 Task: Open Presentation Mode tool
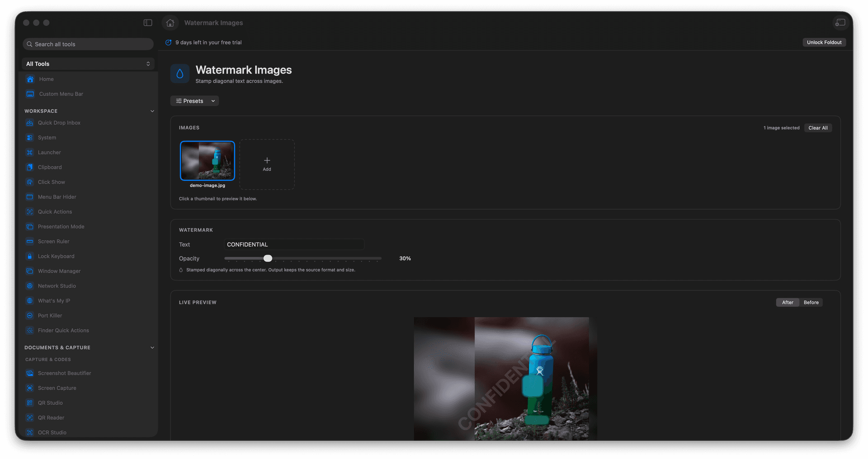pyautogui.click(x=89, y=227)
